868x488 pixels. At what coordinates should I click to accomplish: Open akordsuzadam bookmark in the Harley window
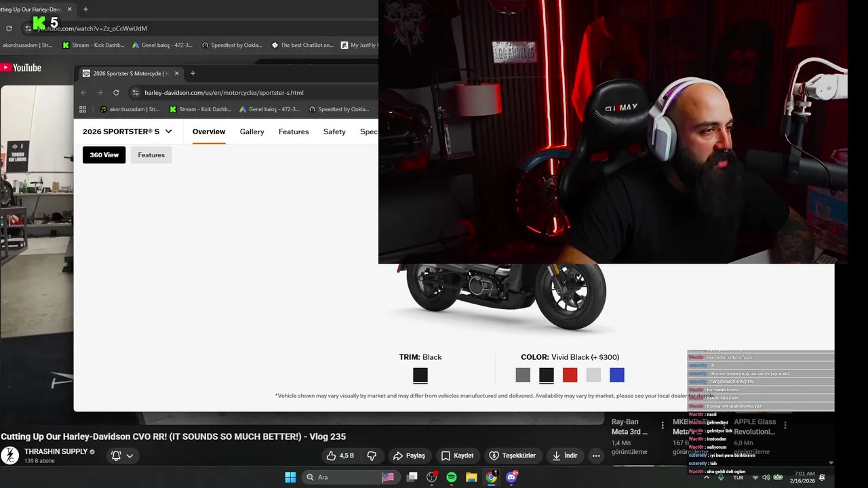(130, 109)
